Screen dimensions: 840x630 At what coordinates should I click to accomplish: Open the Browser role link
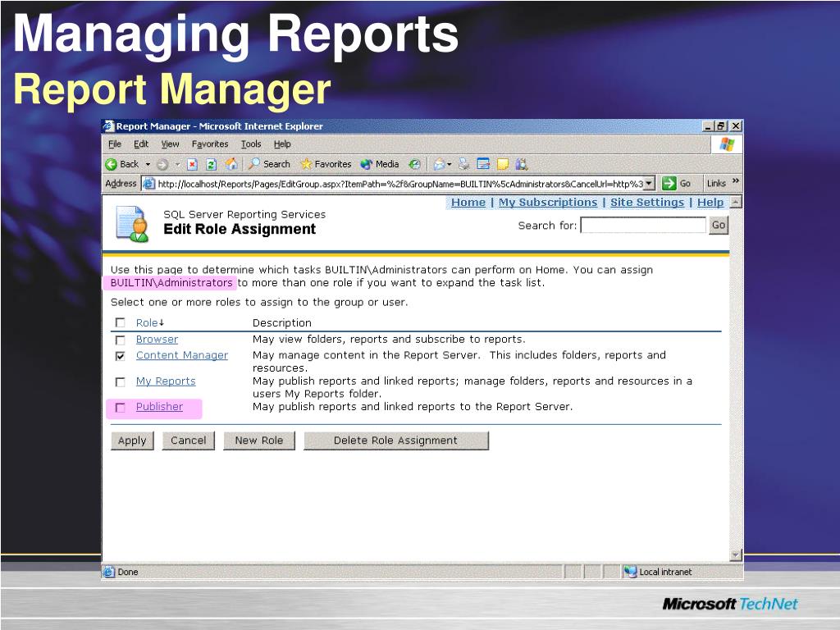[x=157, y=339]
